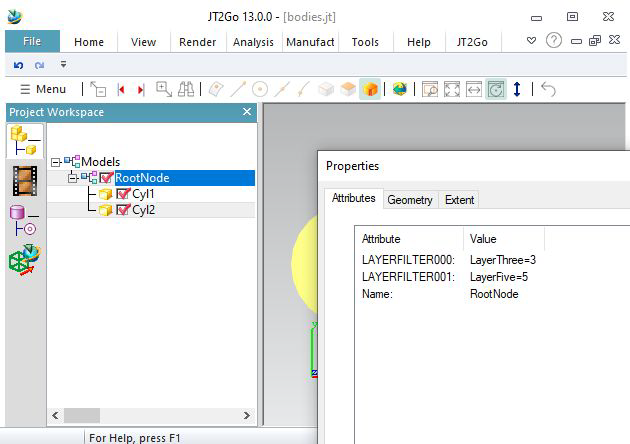Screen dimensions: 630x444
Task: Click the RootNode value in Name row
Action: [494, 294]
